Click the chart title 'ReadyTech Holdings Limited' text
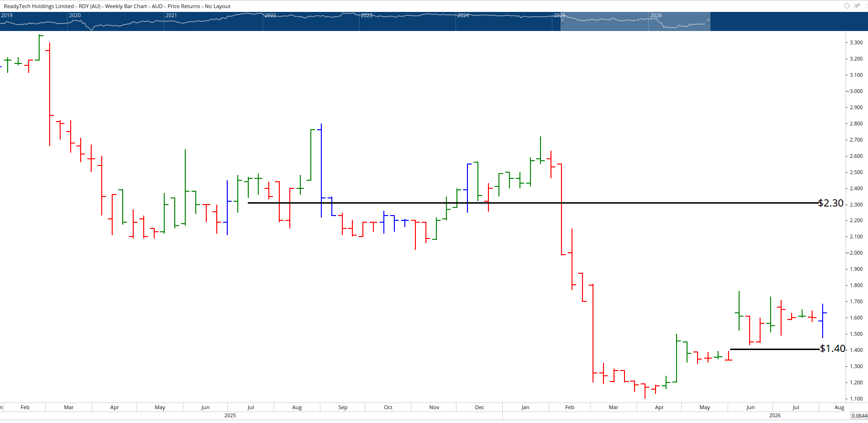 [x=39, y=6]
